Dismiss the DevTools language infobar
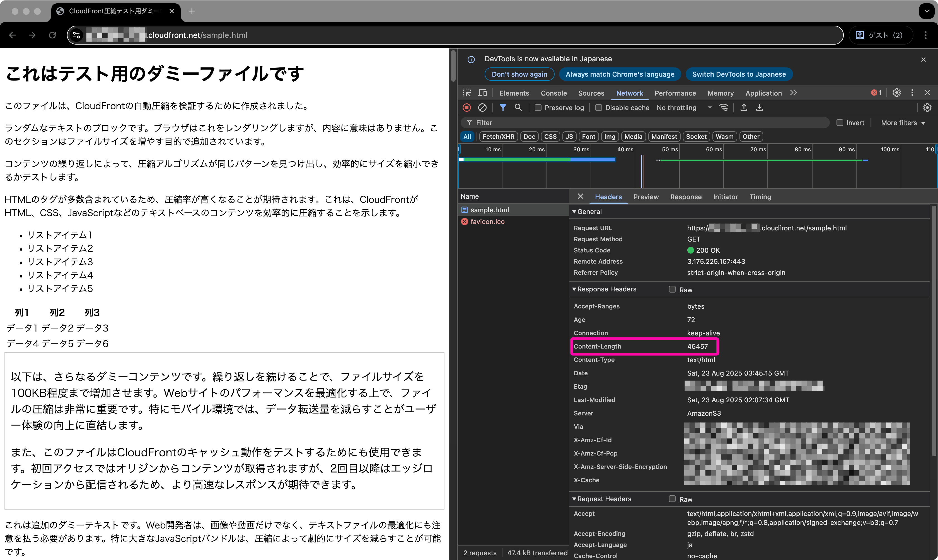 923,60
